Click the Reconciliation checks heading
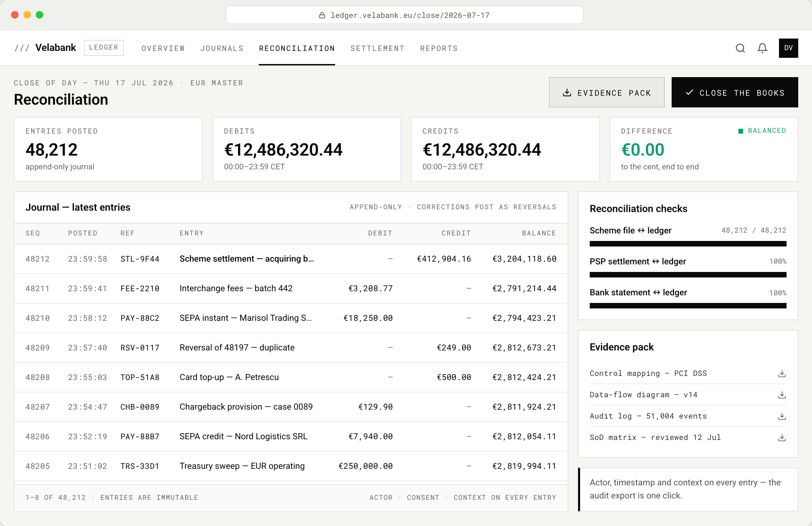The image size is (812, 526). click(x=639, y=209)
